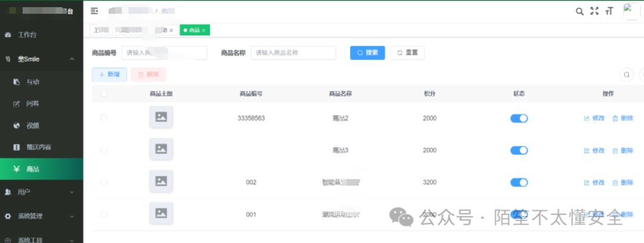
Task: Toggle fullscreen mode icon in header
Action: click(x=595, y=11)
